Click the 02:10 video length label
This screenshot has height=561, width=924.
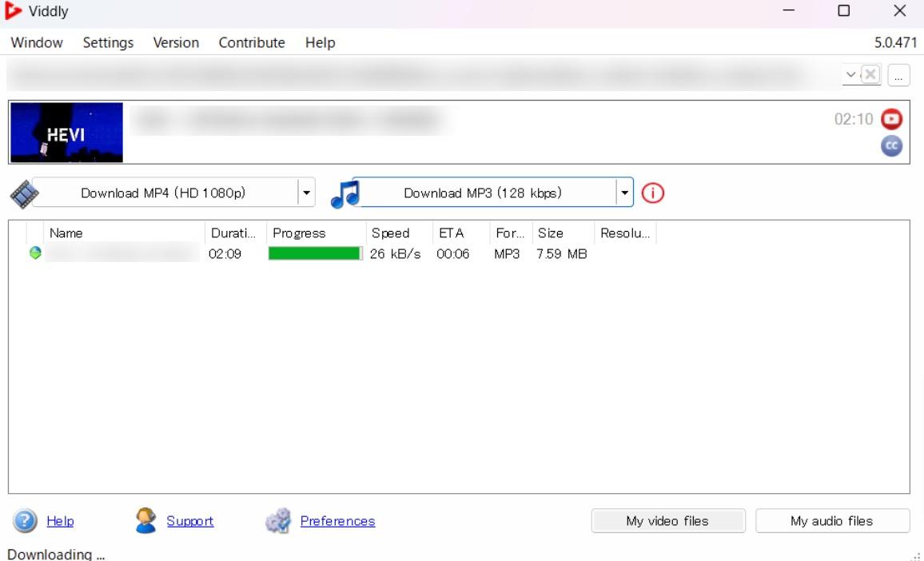pos(854,119)
